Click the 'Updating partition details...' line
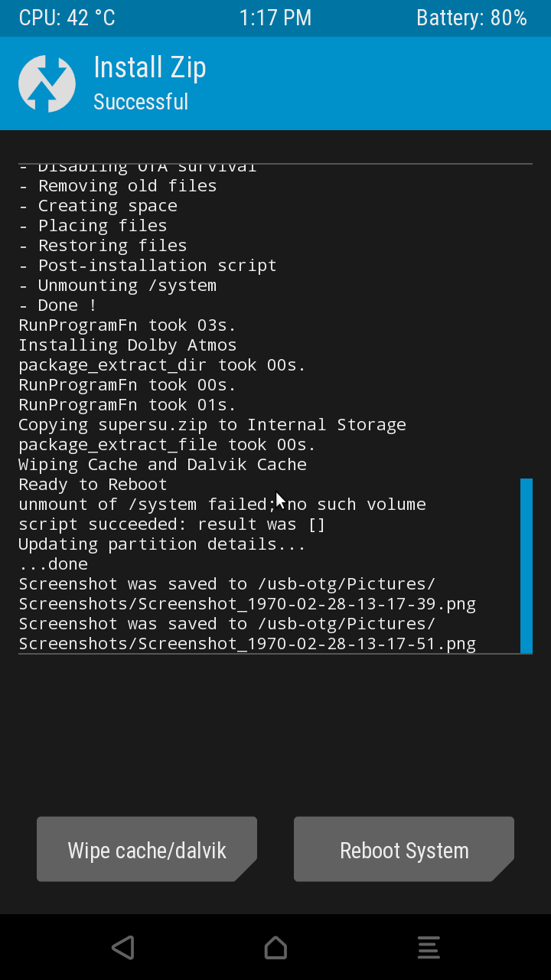551x980 pixels. [x=162, y=544]
